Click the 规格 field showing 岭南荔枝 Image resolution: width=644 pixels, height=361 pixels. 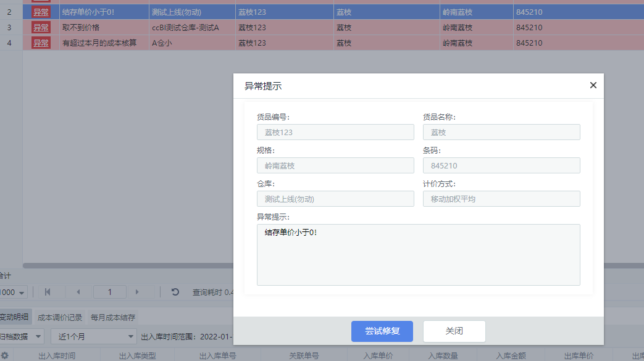pyautogui.click(x=335, y=165)
